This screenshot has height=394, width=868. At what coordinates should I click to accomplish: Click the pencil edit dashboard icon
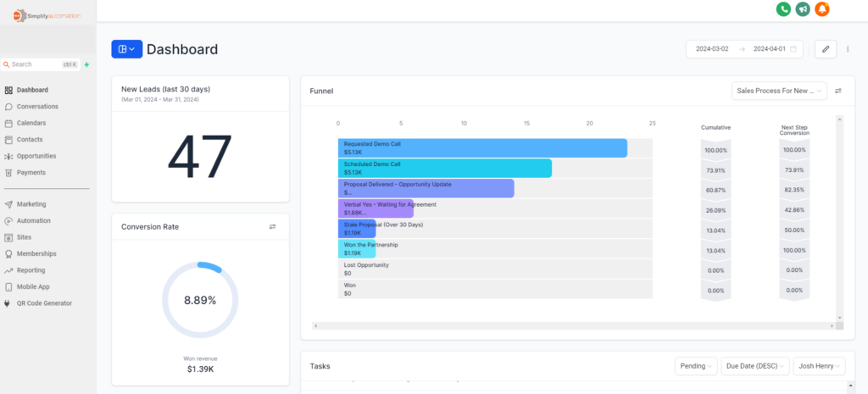pyautogui.click(x=826, y=49)
